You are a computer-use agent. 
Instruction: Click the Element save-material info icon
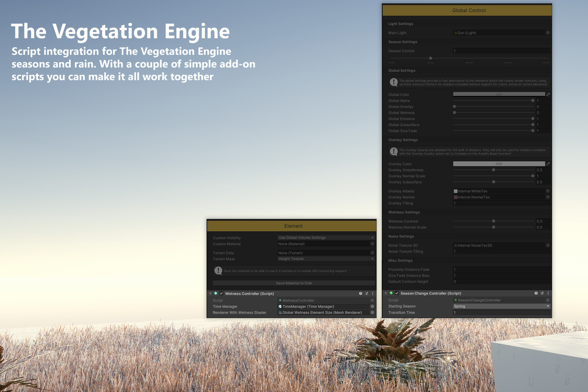click(218, 270)
